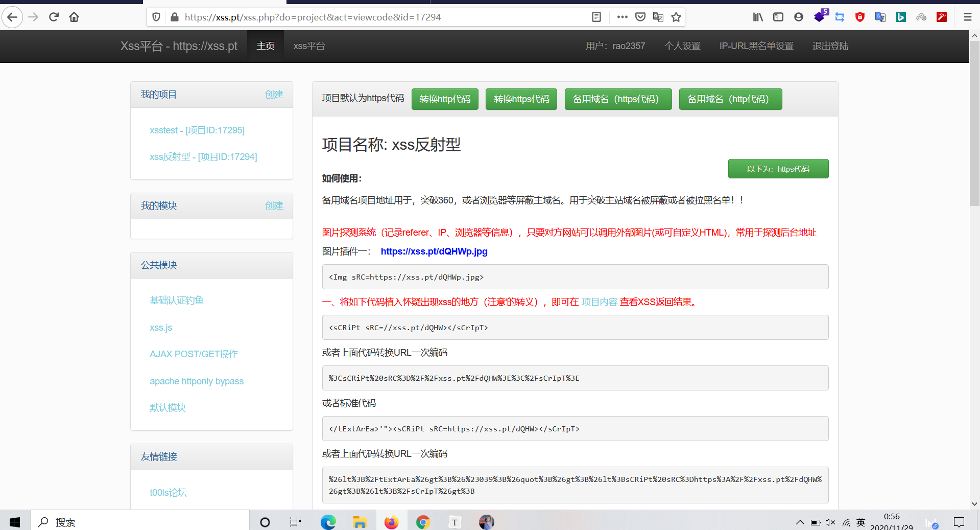Click the gray cloud extension icon

coord(921,17)
